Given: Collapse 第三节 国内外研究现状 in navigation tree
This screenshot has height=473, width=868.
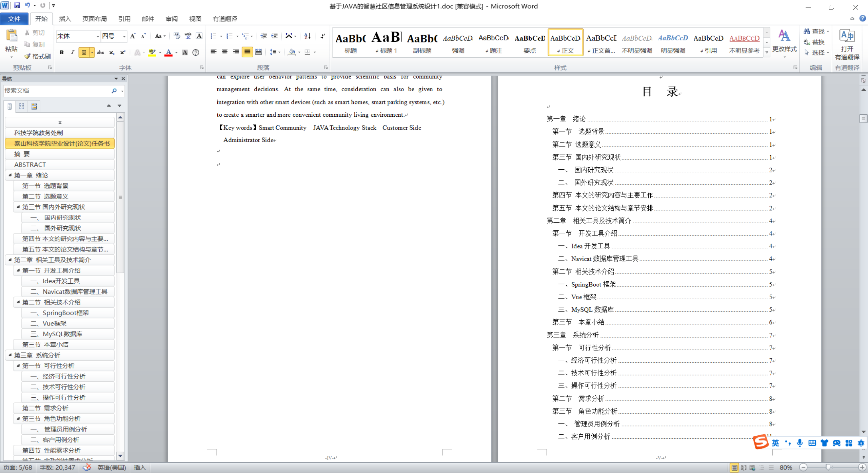Looking at the screenshot, I should 18,207.
